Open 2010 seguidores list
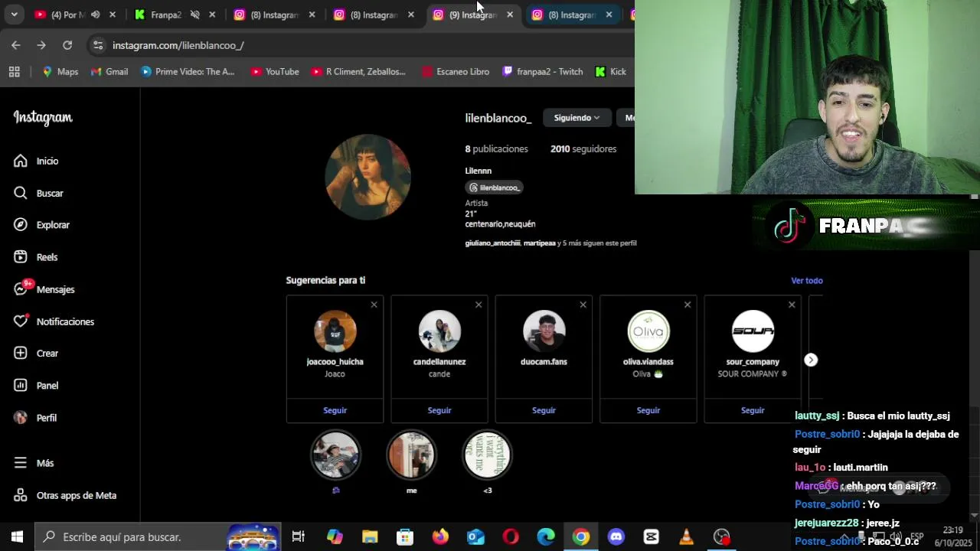This screenshot has height=551, width=980. pyautogui.click(x=583, y=149)
